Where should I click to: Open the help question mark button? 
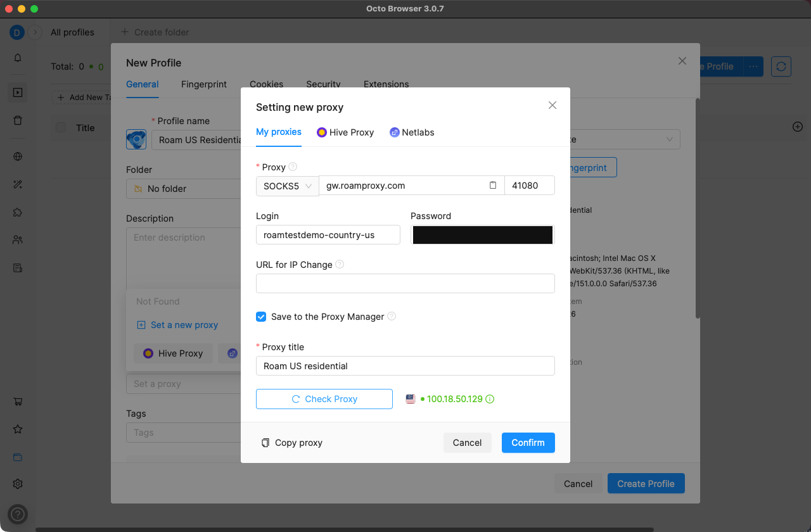(17, 514)
